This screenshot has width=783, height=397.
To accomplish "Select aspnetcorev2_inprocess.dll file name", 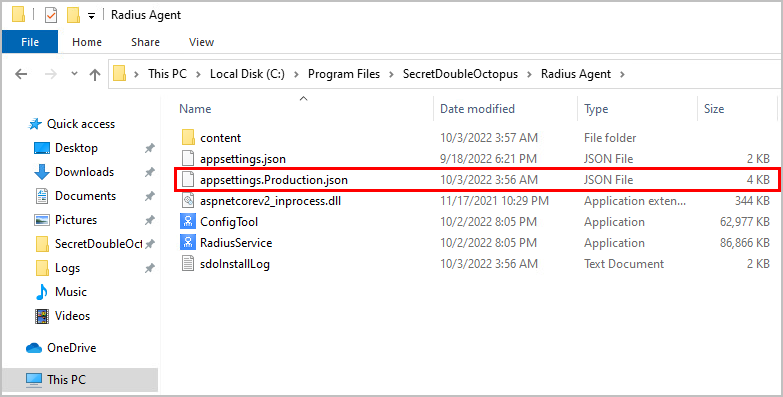I will coord(271,201).
